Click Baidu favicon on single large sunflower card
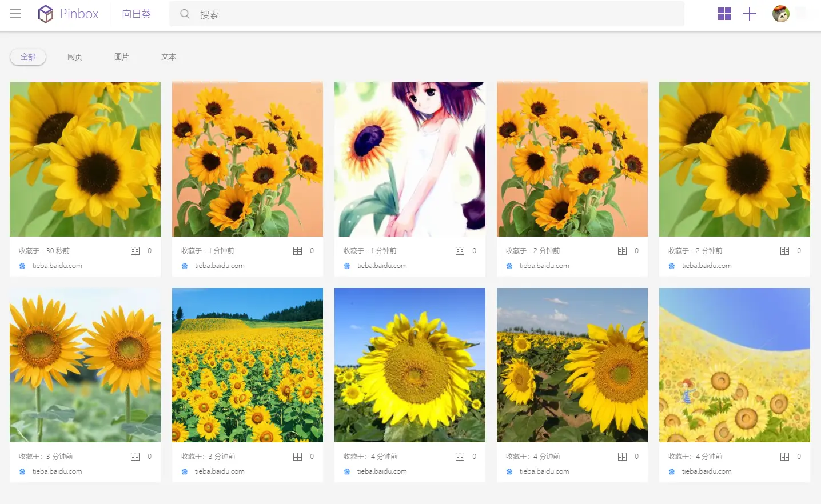 pyautogui.click(x=347, y=471)
